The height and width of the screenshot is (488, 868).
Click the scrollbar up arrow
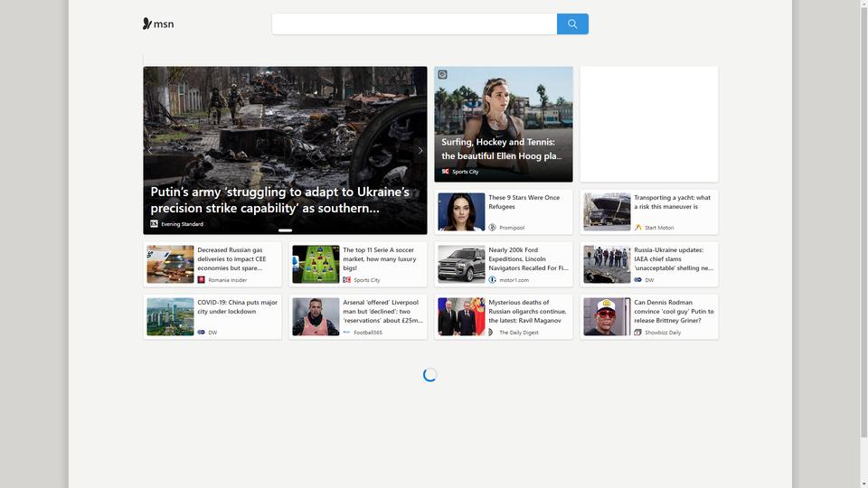point(863,4)
